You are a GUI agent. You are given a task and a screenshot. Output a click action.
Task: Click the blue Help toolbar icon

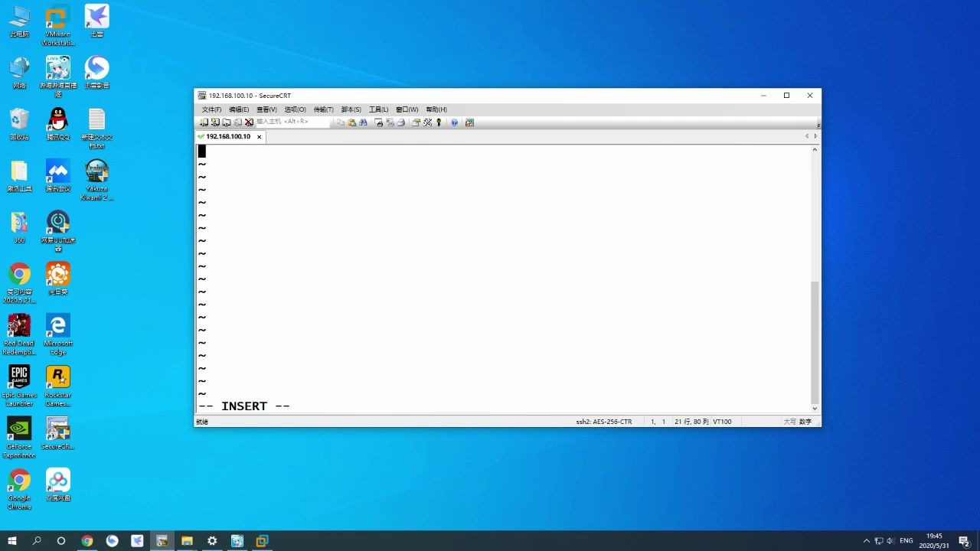[454, 122]
